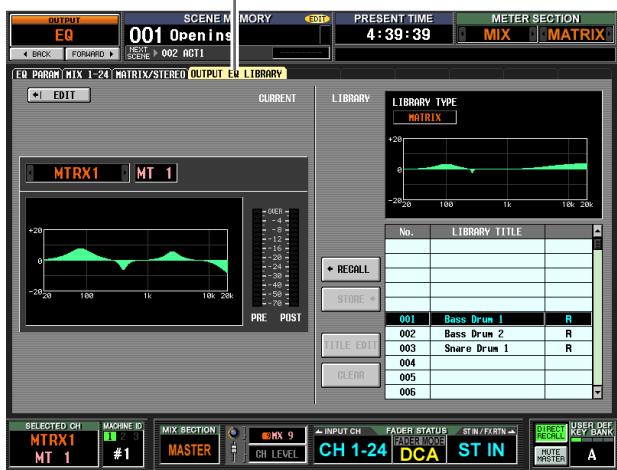Click the MX 9 encoder assignment
The width and height of the screenshot is (617, 470).
click(277, 435)
